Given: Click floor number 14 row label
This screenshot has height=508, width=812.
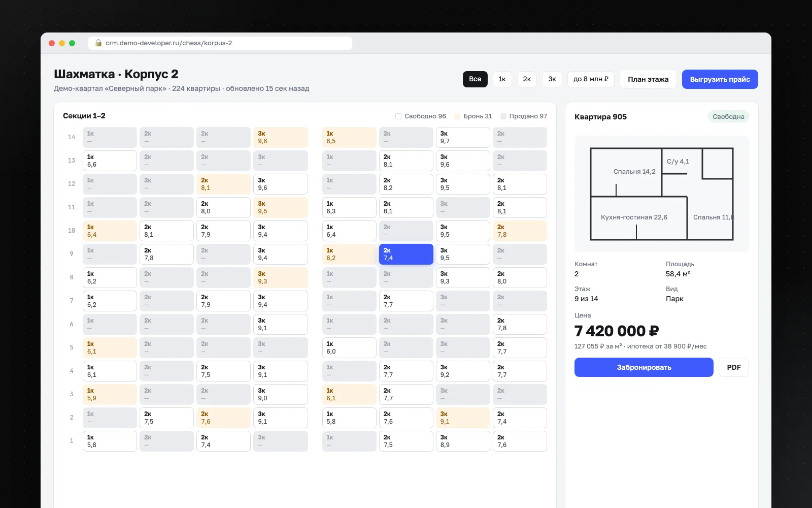Looking at the screenshot, I should coord(72,137).
